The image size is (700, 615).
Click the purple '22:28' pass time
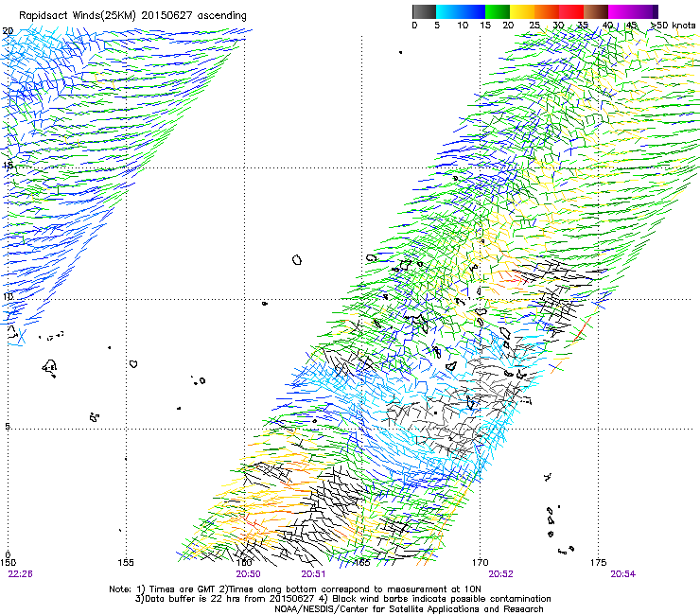pos(20,574)
